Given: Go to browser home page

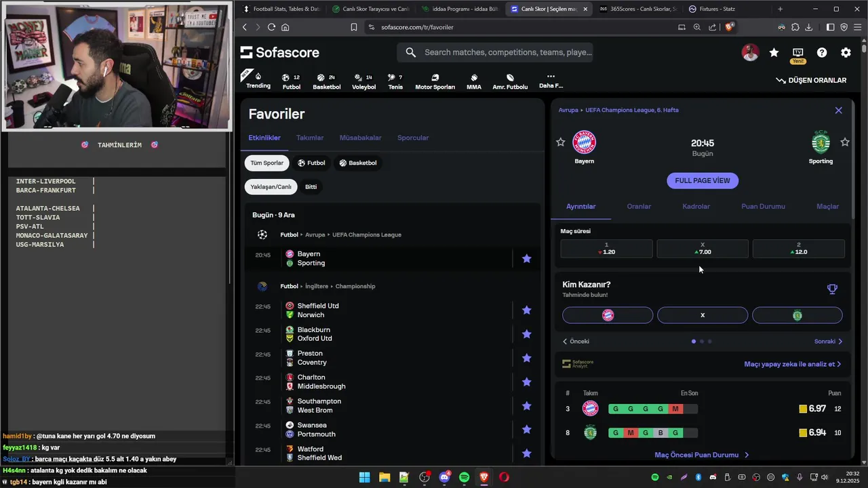Looking at the screenshot, I should tap(285, 27).
